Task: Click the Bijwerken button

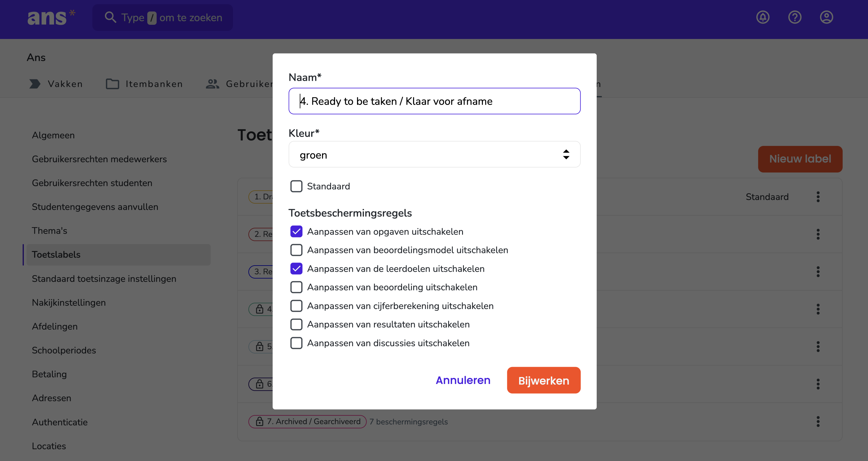Action: pyautogui.click(x=544, y=380)
